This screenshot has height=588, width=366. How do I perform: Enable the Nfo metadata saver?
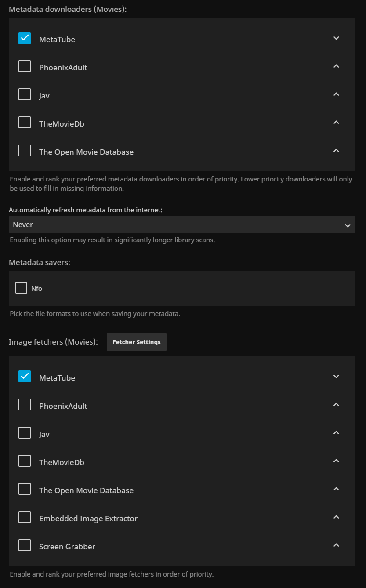(x=21, y=288)
